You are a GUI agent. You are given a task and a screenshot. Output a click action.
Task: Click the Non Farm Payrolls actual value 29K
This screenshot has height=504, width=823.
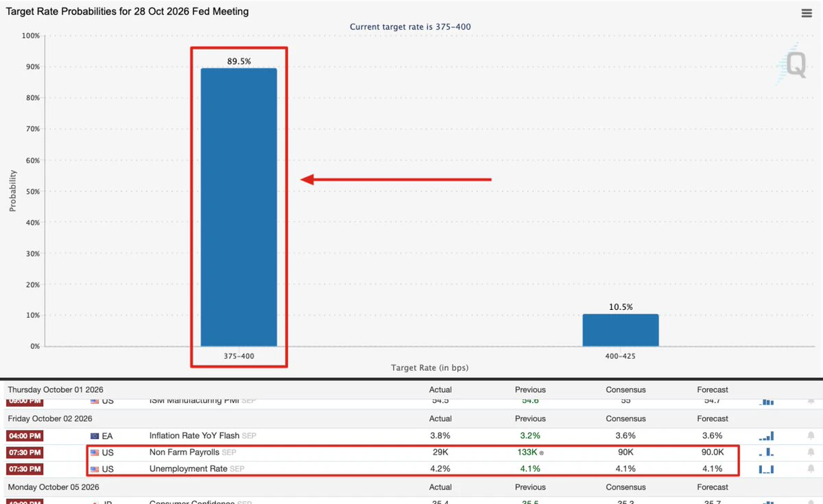pos(440,453)
